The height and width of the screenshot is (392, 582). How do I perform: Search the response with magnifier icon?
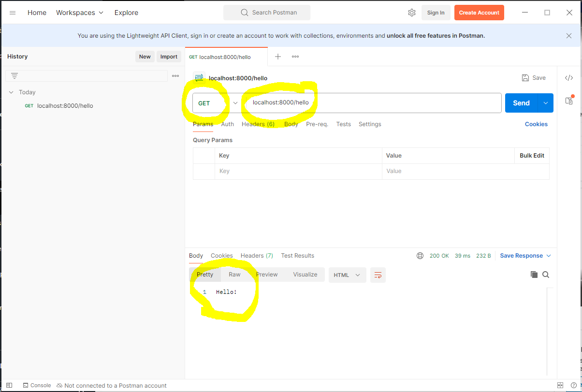click(x=546, y=275)
